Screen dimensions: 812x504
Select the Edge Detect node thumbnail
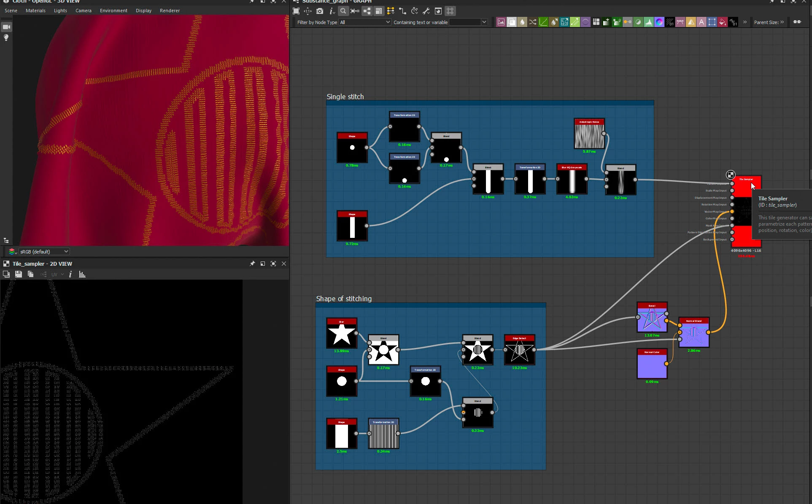coord(519,351)
